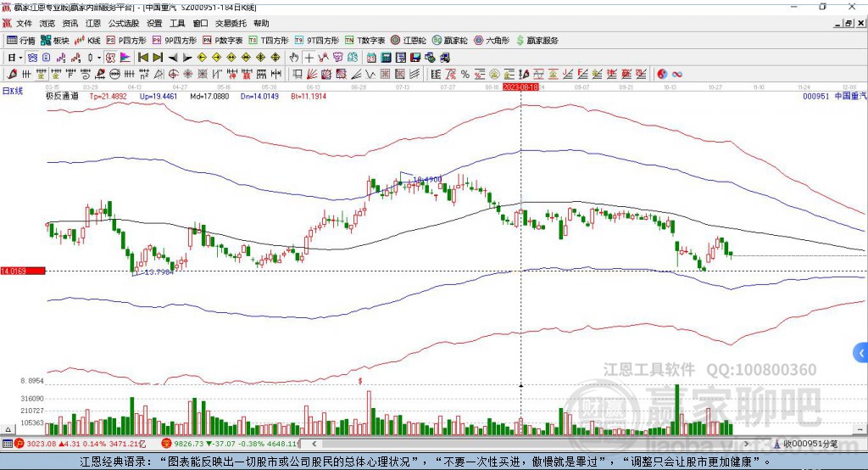Image resolution: width=868 pixels, height=470 pixels.
Task: Jump to last bar button
Action: [158, 58]
